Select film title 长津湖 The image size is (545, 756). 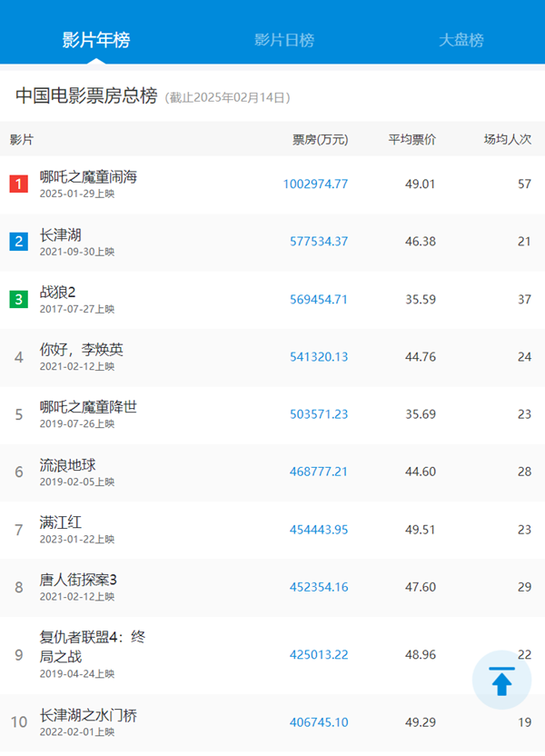[60, 234]
